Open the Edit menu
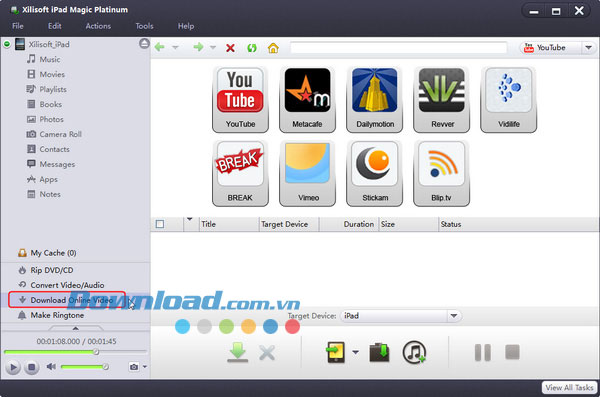The image size is (600, 397). (55, 26)
